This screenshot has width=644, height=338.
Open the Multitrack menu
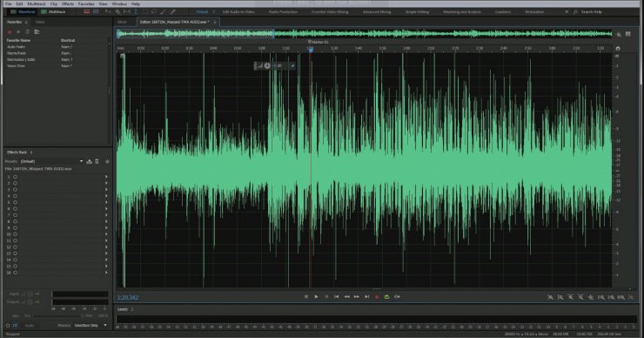[37, 3]
